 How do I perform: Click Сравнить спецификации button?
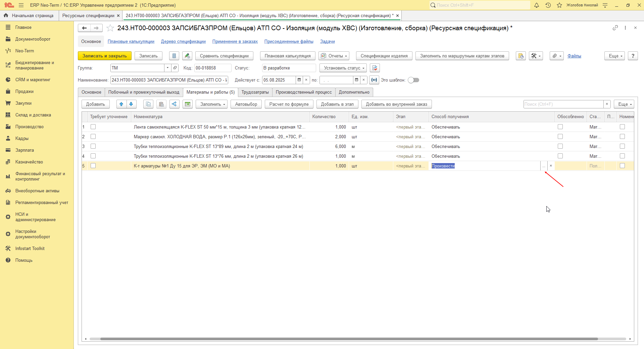224,56
